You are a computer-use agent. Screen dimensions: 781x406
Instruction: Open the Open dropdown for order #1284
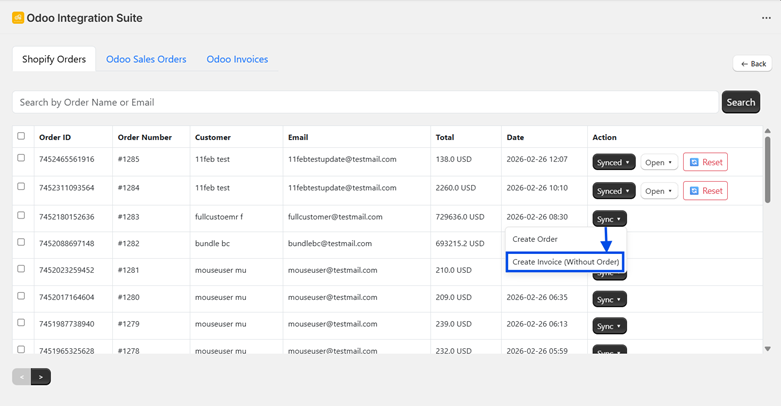coord(658,191)
